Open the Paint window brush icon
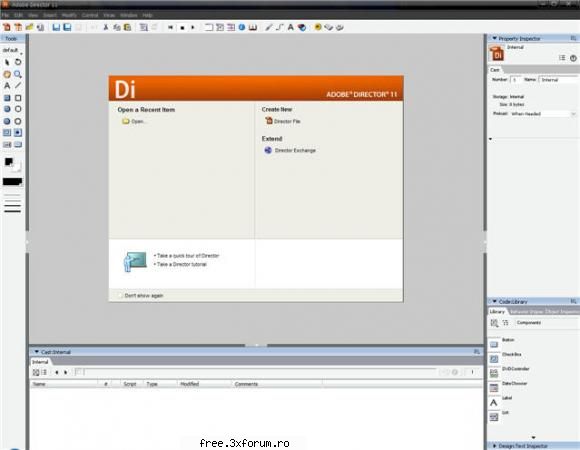Screen dimensions: 580x450 click(x=269, y=27)
